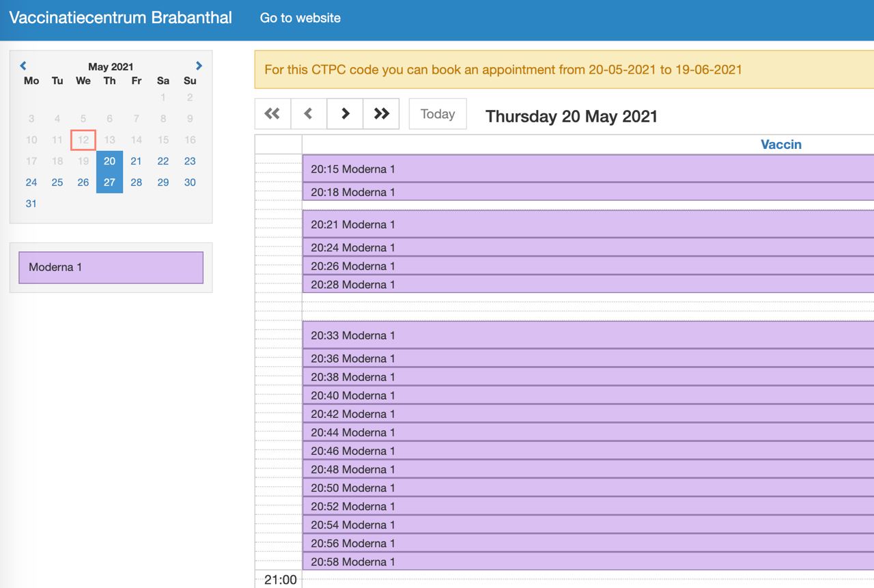The height and width of the screenshot is (588, 874).
Task: Book the 20:52 Moderna 1 slot
Action: tap(588, 506)
